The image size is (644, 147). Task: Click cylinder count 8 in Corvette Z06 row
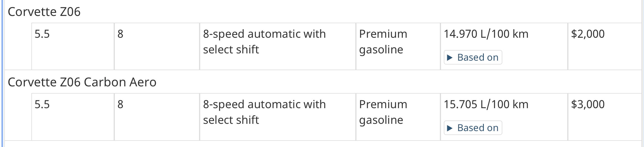pyautogui.click(x=120, y=34)
